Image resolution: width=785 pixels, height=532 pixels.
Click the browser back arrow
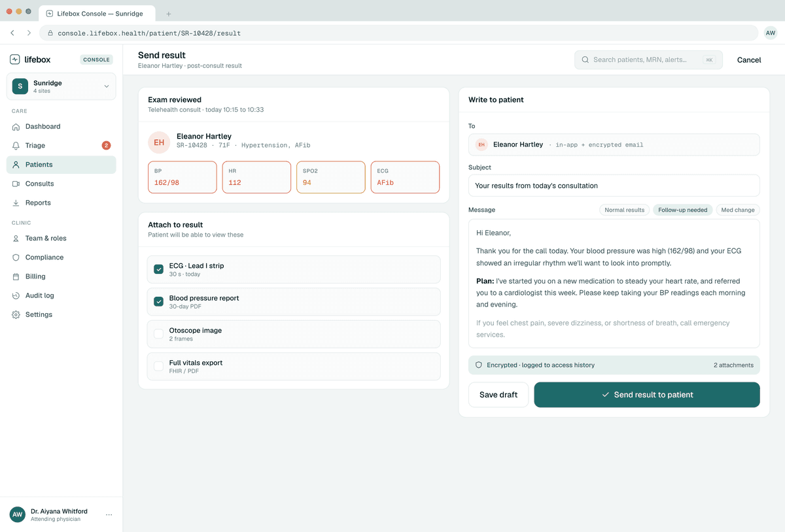[12, 33]
